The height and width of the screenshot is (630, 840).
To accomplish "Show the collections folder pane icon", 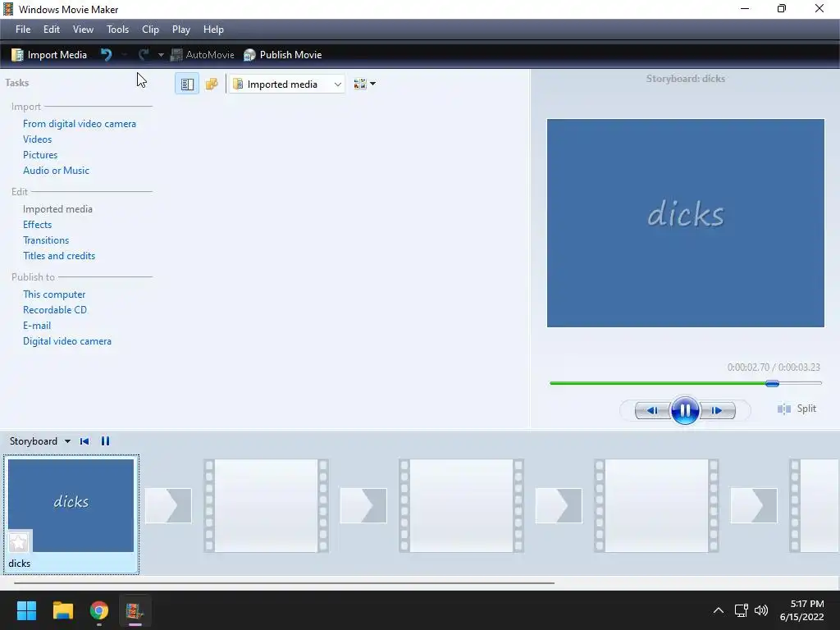I will 212,84.
